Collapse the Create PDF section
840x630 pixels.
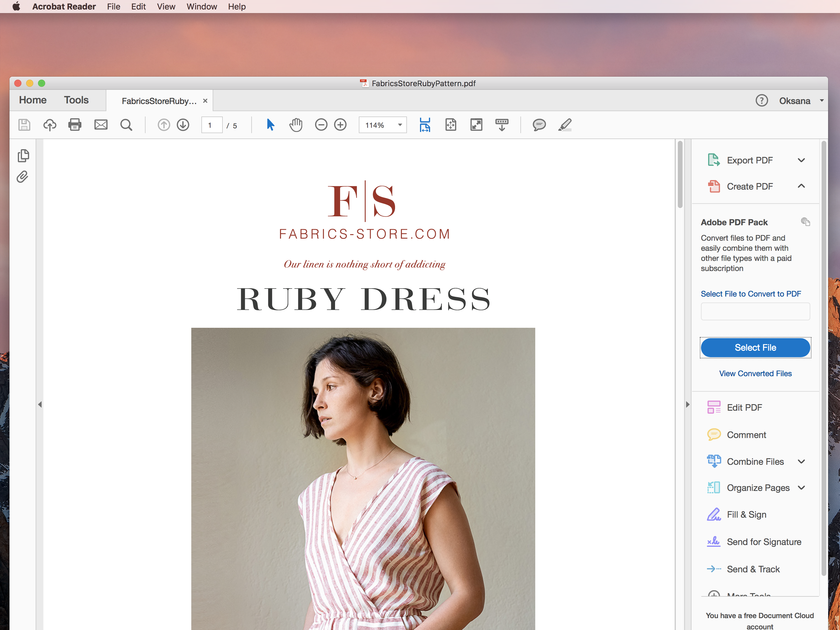(801, 186)
